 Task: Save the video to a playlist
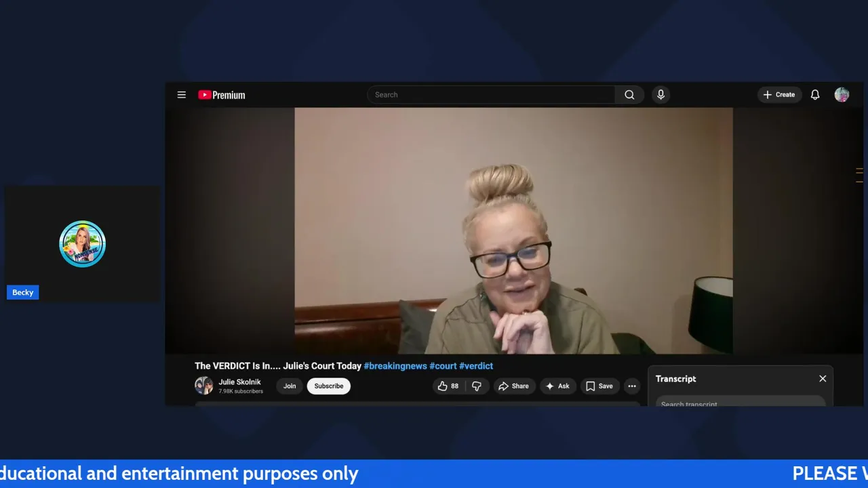[x=599, y=386]
